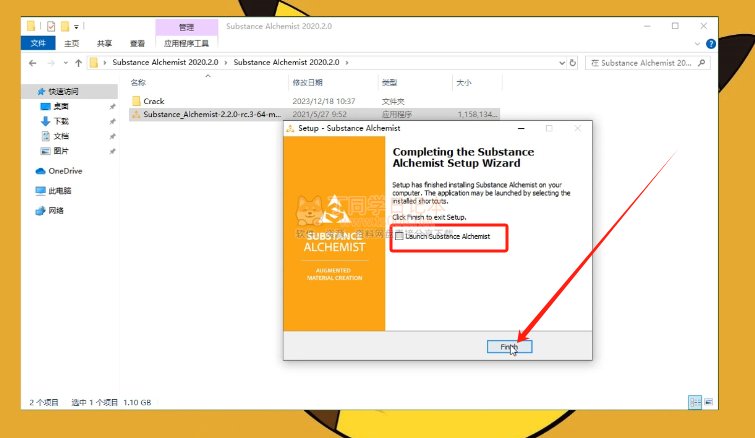
Task: Click the Finish button in Setup wizard
Action: click(509, 347)
